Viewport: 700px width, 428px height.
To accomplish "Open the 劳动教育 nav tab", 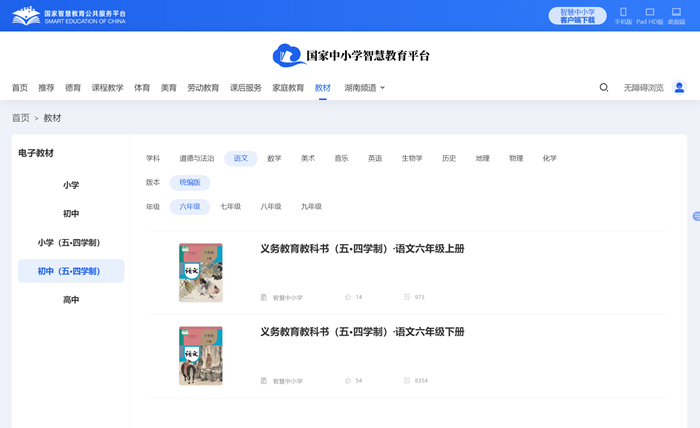I will pos(203,87).
